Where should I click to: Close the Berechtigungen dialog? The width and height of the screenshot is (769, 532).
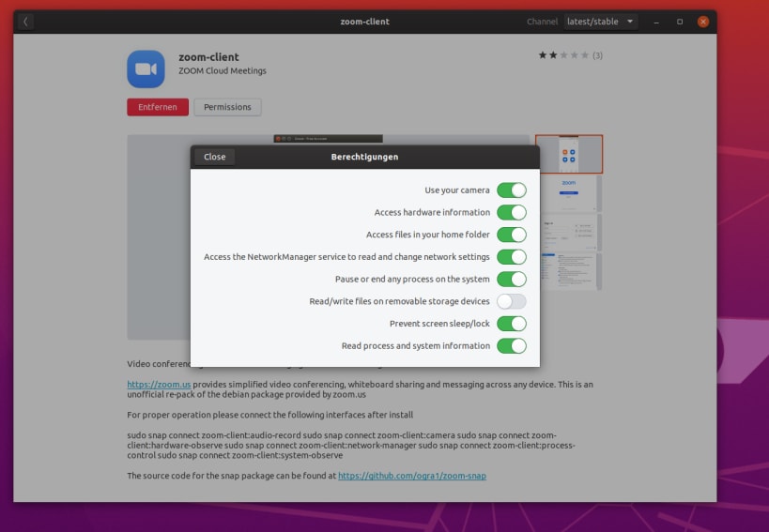215,157
